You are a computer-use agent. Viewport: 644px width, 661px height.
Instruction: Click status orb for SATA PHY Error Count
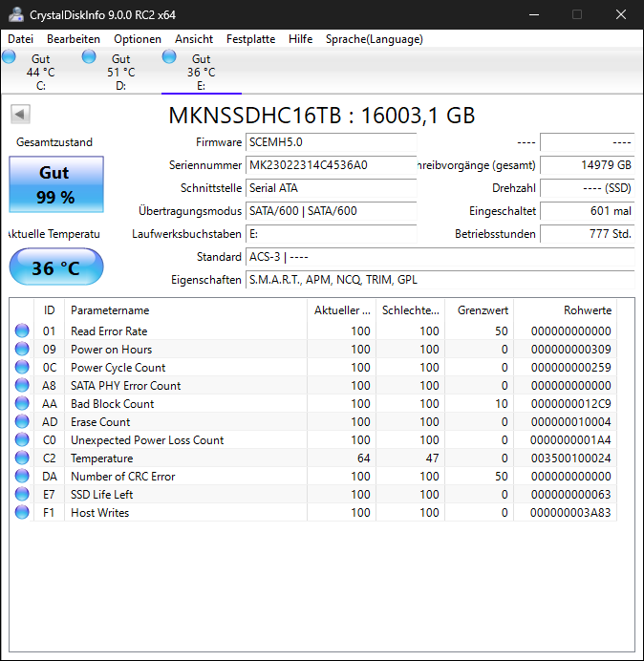coord(22,385)
